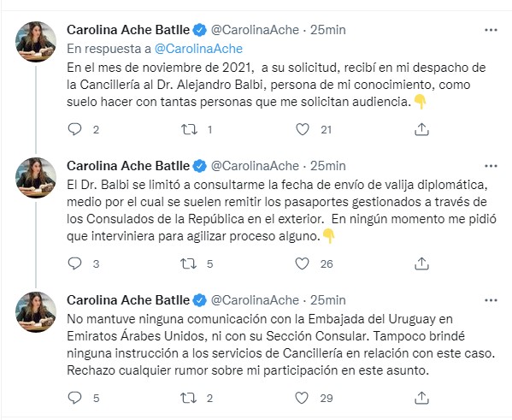This screenshot has width=512, height=420.
Task: Retweet the tweet with 5 retweets
Action: pyautogui.click(x=189, y=263)
